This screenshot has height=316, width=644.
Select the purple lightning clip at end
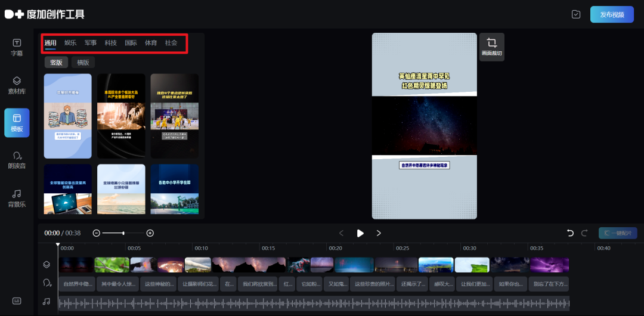click(550, 265)
